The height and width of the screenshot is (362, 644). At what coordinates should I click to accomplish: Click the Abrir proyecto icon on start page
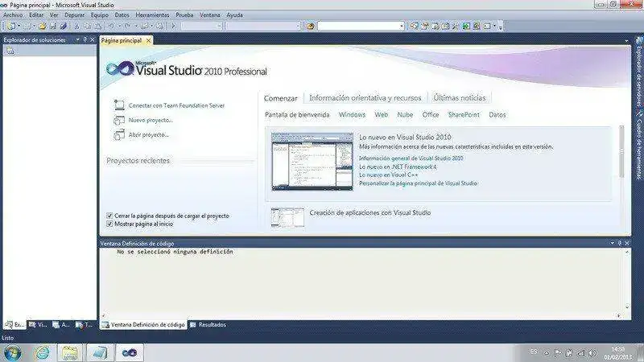pos(119,134)
